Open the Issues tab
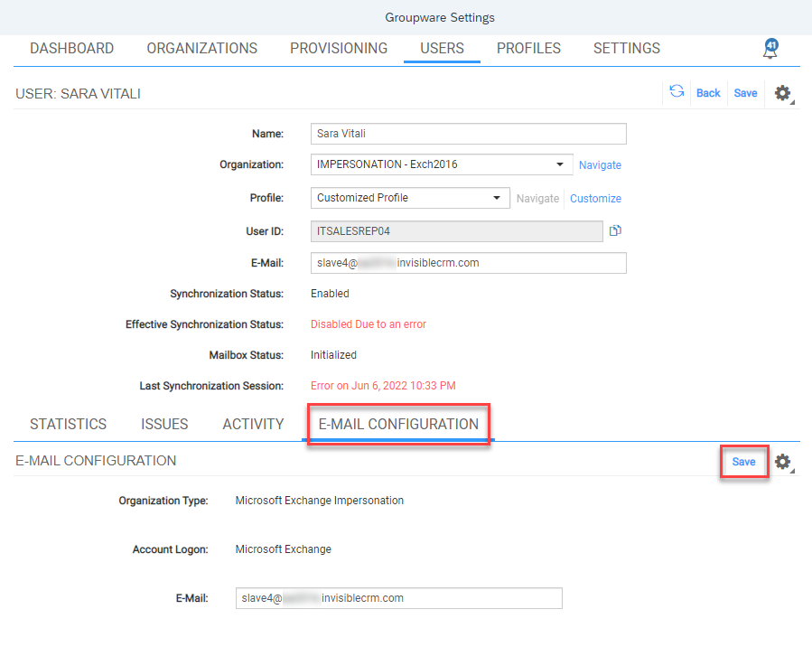The image size is (812, 647). (x=163, y=423)
